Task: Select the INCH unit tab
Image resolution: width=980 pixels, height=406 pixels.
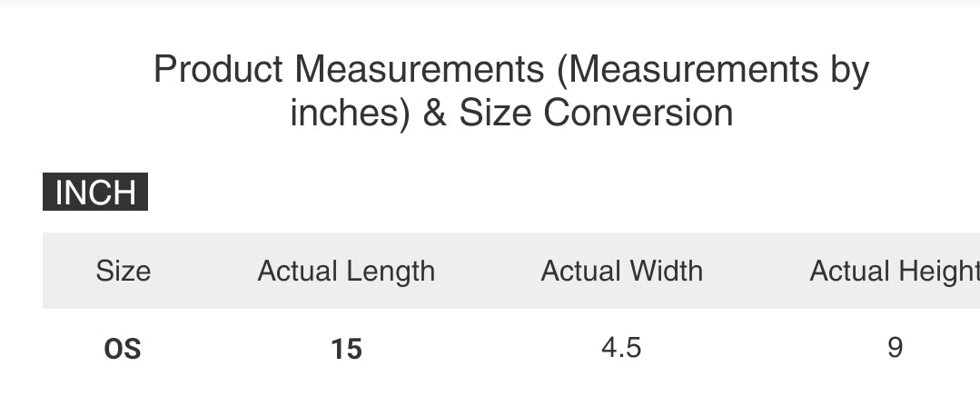Action: coord(95,193)
